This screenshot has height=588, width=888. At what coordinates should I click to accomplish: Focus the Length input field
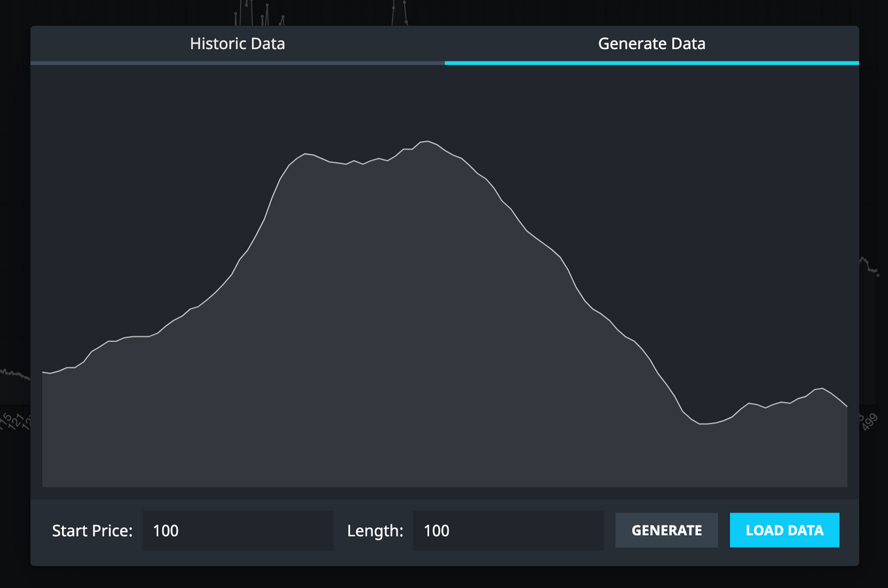(x=508, y=531)
